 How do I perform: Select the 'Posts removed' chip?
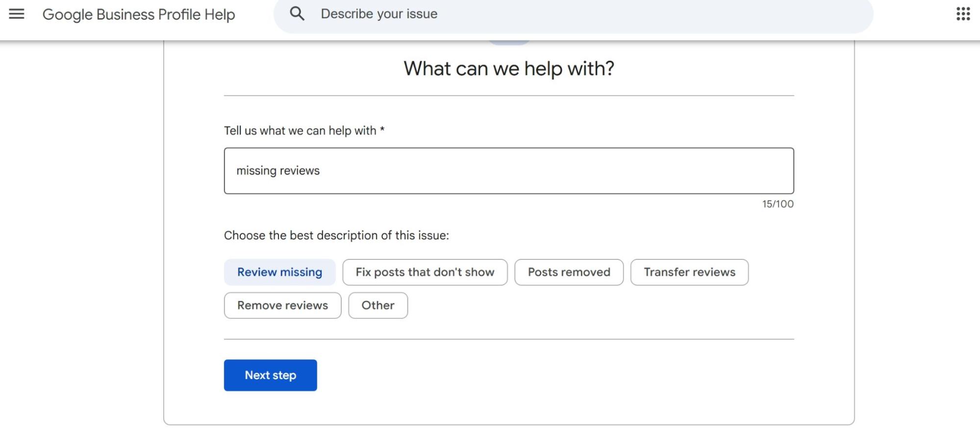coord(569,272)
